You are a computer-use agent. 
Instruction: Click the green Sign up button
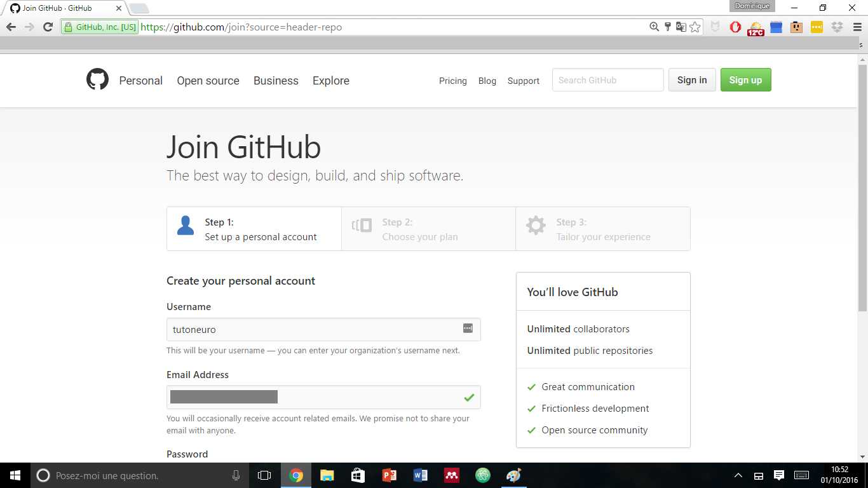pyautogui.click(x=745, y=80)
